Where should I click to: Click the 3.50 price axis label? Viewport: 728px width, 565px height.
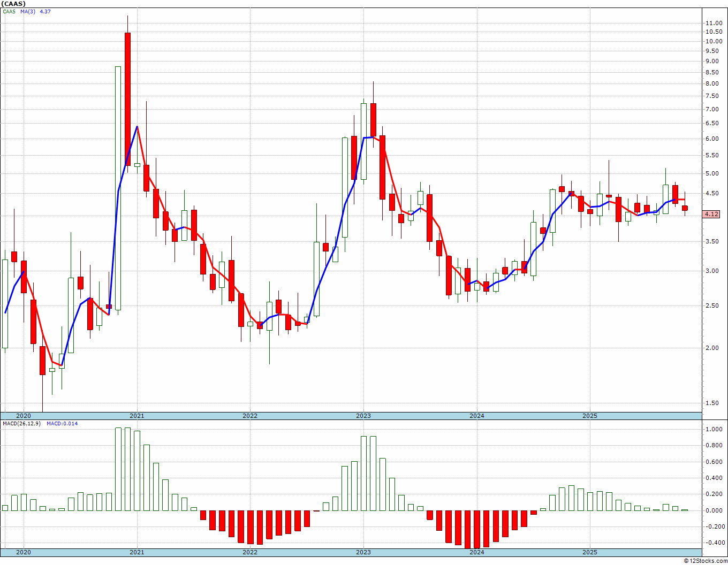pos(712,241)
